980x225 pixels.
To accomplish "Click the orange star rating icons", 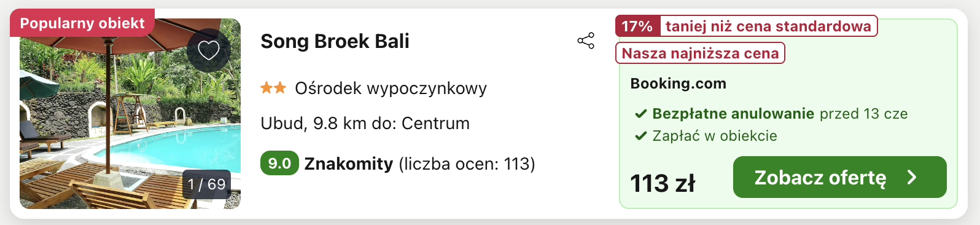I will click(273, 88).
